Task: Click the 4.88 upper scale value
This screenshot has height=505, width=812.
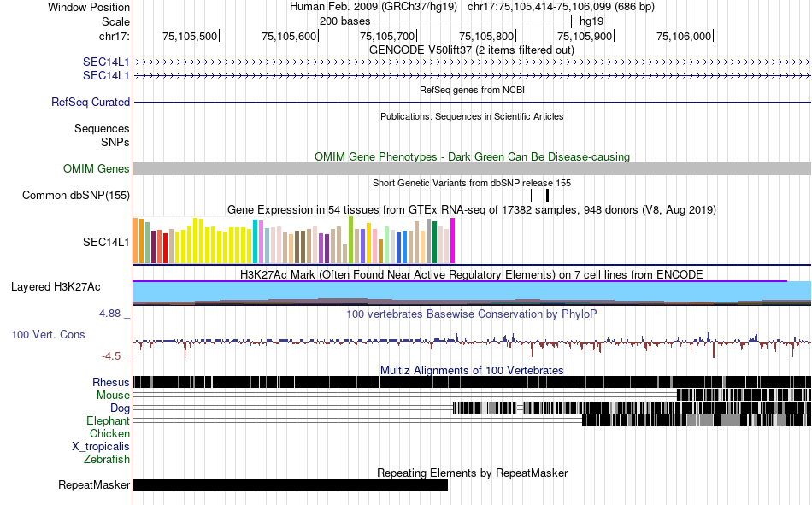Action: click(x=109, y=314)
